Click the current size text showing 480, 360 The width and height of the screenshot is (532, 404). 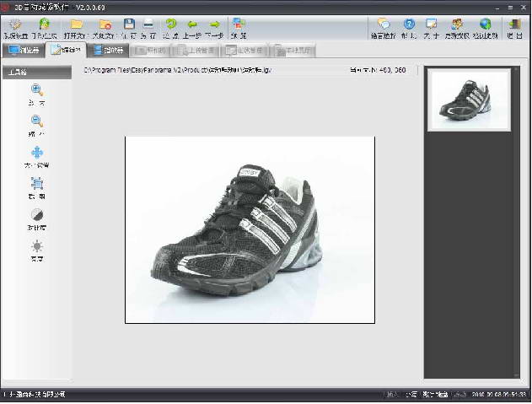[378, 70]
